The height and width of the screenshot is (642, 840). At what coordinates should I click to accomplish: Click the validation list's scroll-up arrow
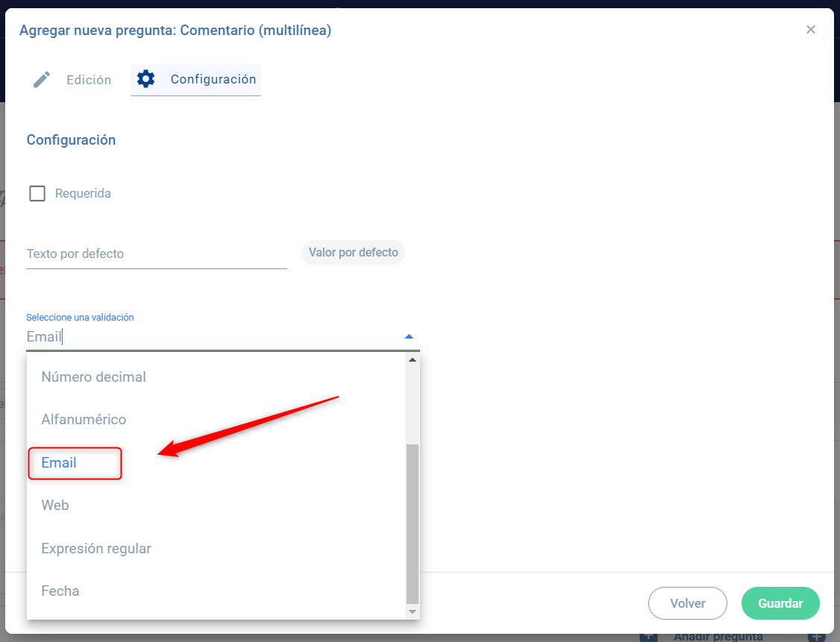[412, 360]
